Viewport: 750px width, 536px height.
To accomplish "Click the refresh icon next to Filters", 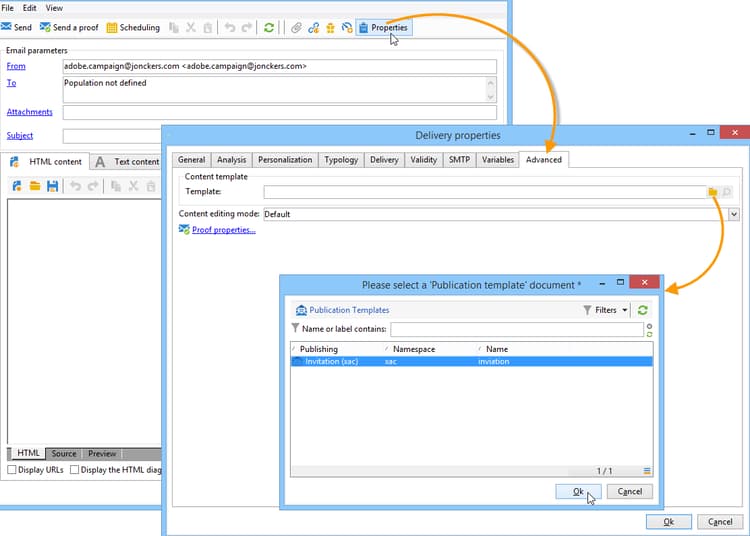I will [642, 310].
